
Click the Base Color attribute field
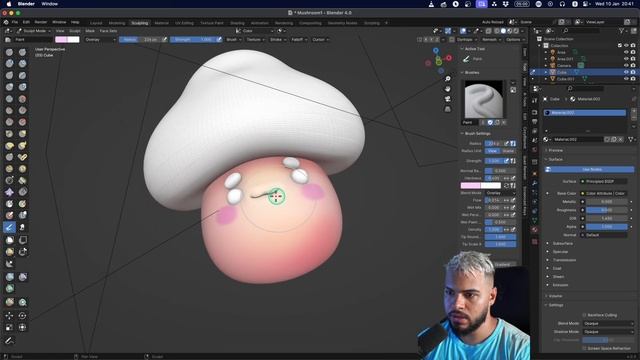click(x=604, y=193)
